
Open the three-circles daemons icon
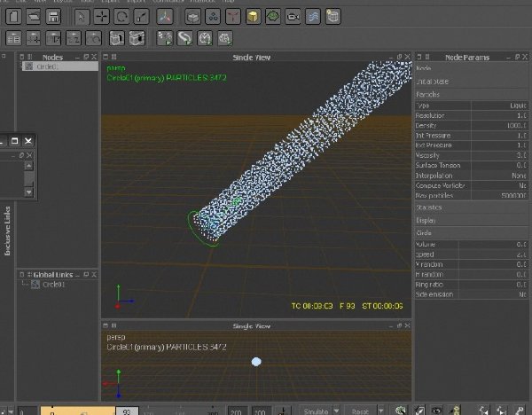coord(213,16)
